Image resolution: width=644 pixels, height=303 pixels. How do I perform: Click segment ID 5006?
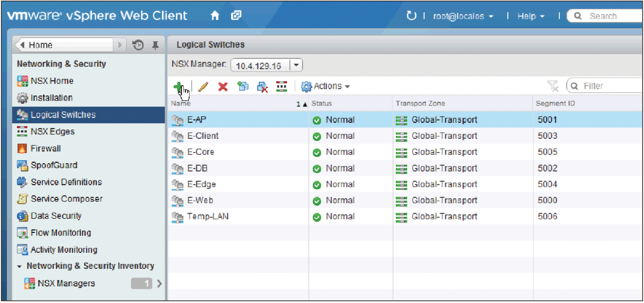coord(547,216)
